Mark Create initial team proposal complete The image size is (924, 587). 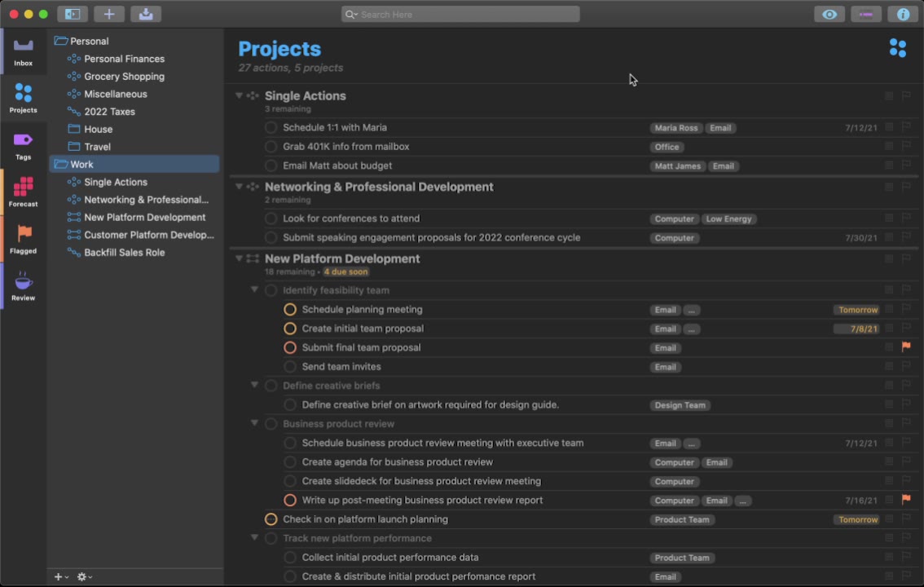[x=290, y=329]
